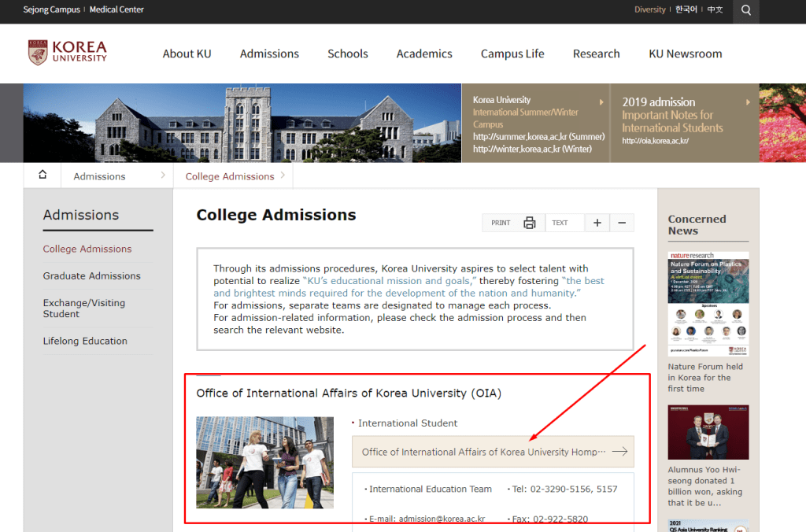Image resolution: width=806 pixels, height=532 pixels.
Task: Open the About KU menu
Action: (187, 54)
